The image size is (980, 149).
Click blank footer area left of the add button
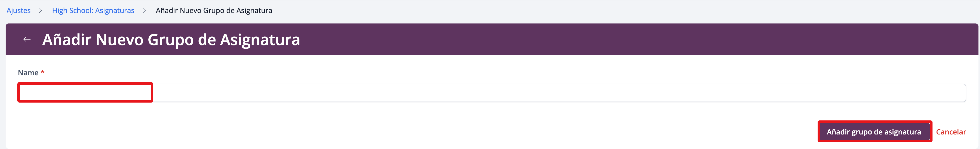click(380, 132)
